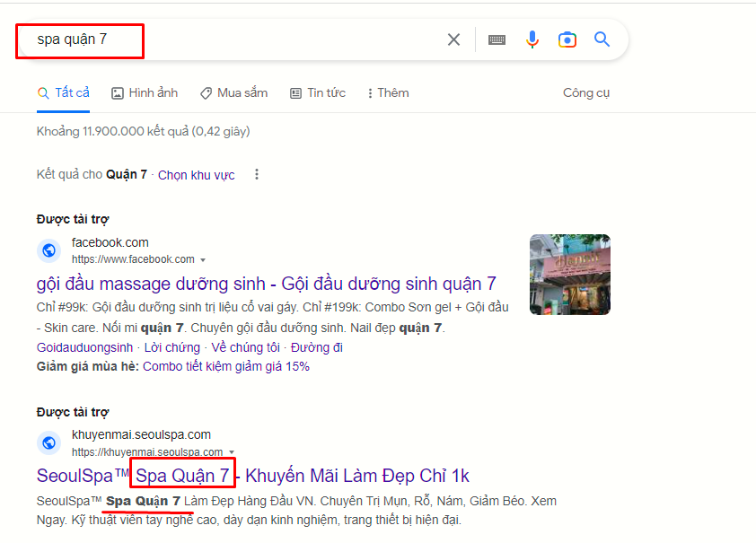The image size is (756, 543).
Task: Open the on-screen keyboard icon
Action: tap(497, 39)
